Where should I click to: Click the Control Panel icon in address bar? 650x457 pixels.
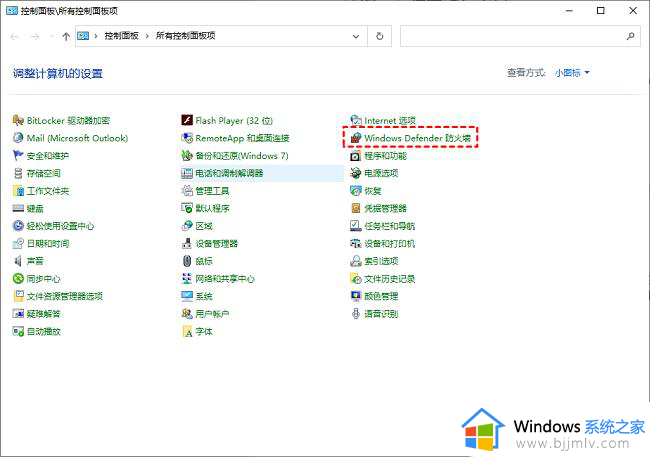click(x=83, y=36)
